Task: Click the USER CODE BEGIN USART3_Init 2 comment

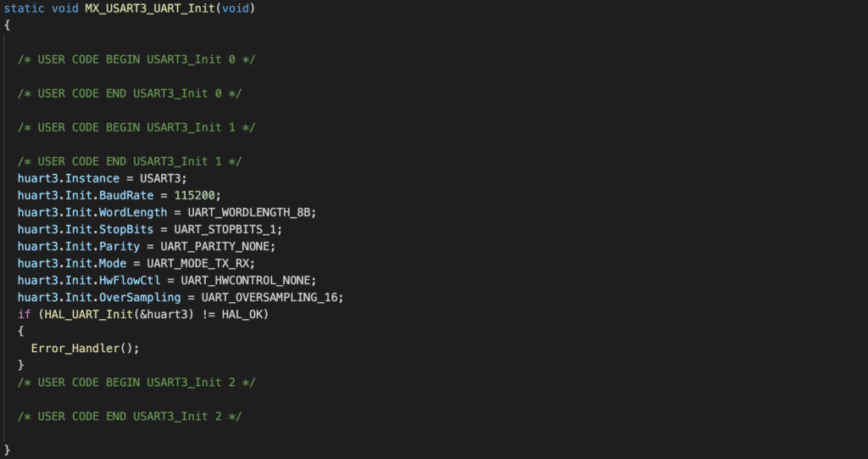Action: point(136,383)
